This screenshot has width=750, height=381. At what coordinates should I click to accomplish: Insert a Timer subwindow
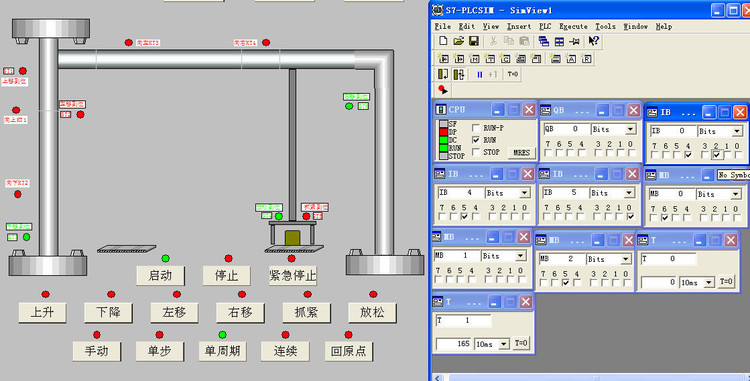coord(489,59)
